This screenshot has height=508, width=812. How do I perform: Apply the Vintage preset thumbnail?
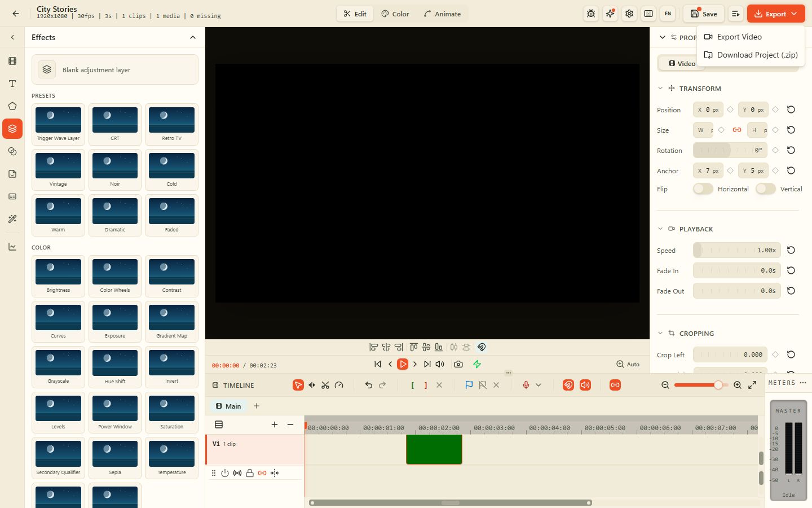tap(58, 170)
